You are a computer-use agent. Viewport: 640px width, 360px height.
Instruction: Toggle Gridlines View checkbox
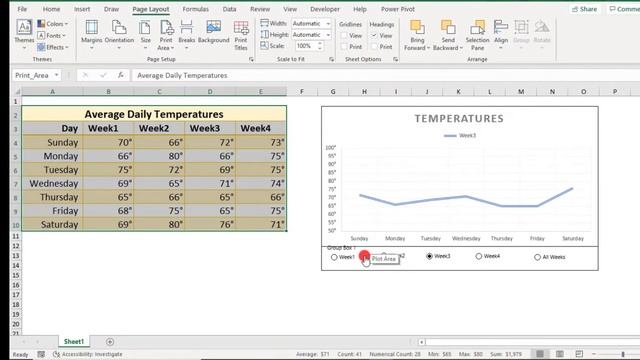(x=344, y=36)
